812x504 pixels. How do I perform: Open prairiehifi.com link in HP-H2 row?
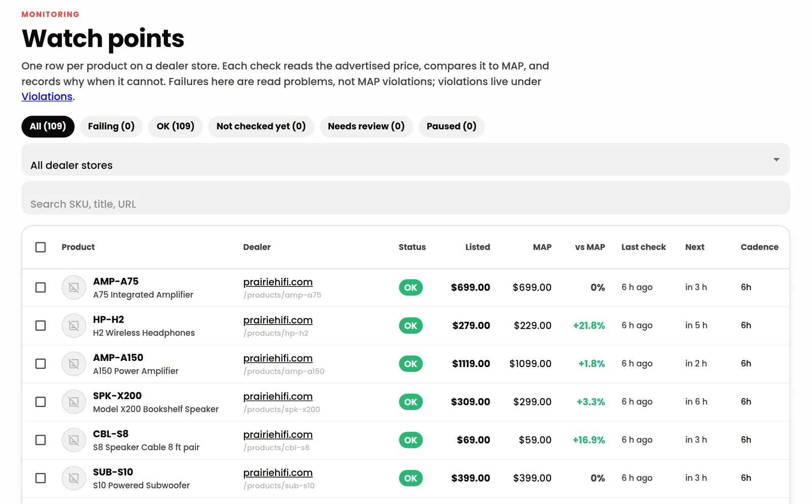pyautogui.click(x=278, y=320)
